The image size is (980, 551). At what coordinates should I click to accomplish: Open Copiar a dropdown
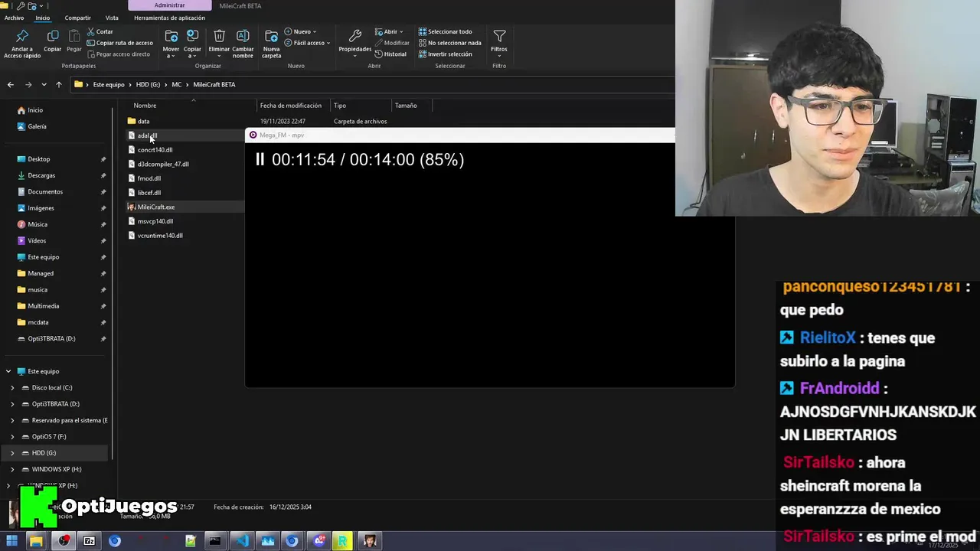192,44
